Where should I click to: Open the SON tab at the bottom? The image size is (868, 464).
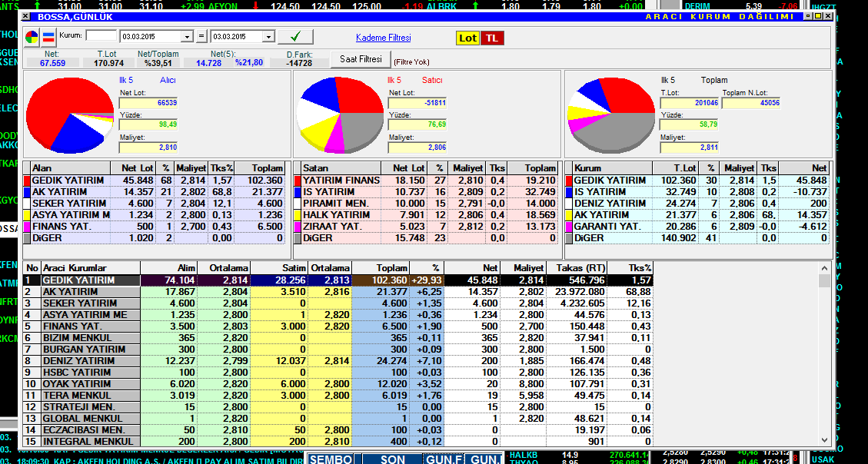[393, 459]
